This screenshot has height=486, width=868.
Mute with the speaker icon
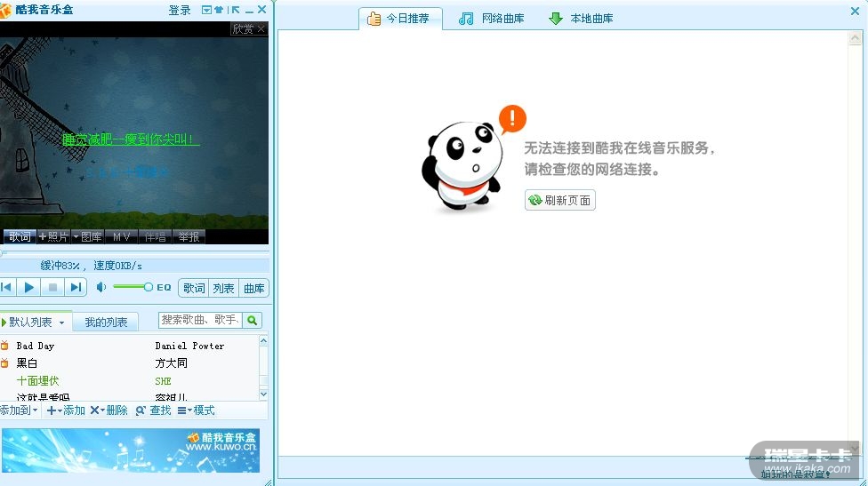100,287
